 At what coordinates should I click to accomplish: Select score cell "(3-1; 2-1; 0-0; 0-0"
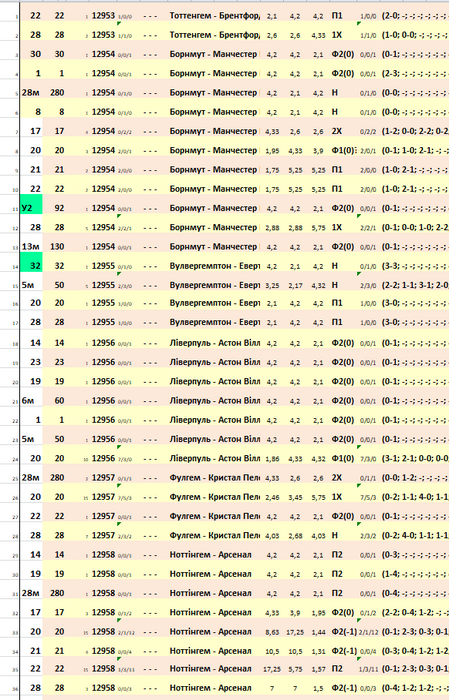[415, 458]
